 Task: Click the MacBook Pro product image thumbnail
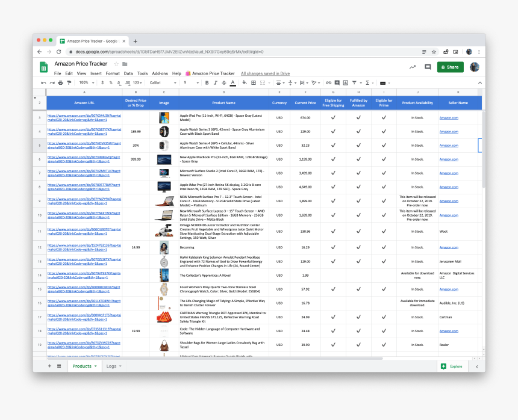pyautogui.click(x=164, y=159)
